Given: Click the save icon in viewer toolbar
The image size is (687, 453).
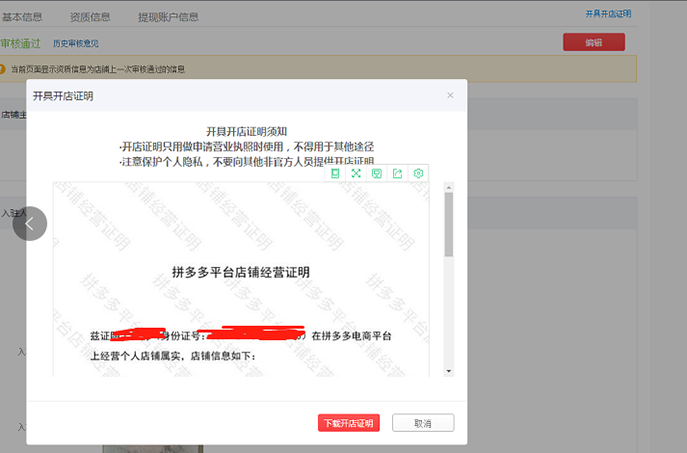Looking at the screenshot, I should (377, 173).
